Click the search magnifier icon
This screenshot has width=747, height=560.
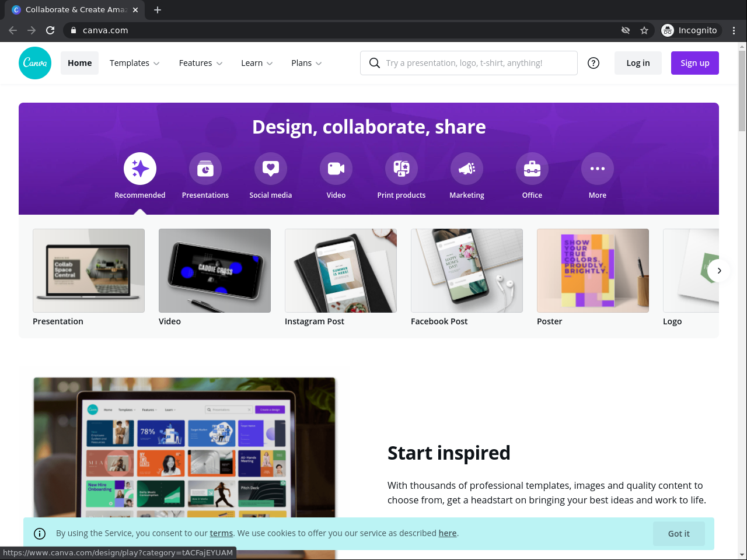point(375,63)
